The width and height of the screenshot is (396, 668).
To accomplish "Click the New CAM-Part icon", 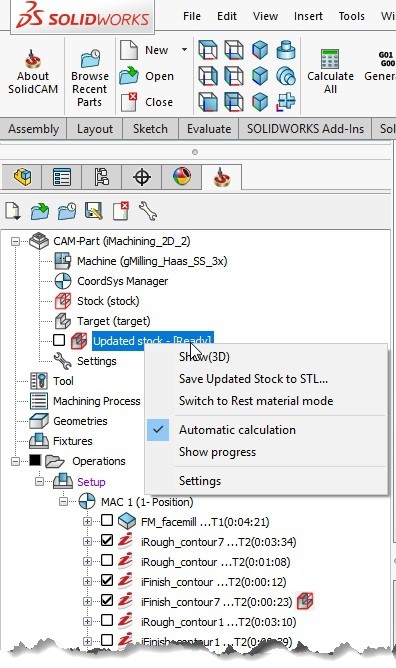I will coord(129,50).
